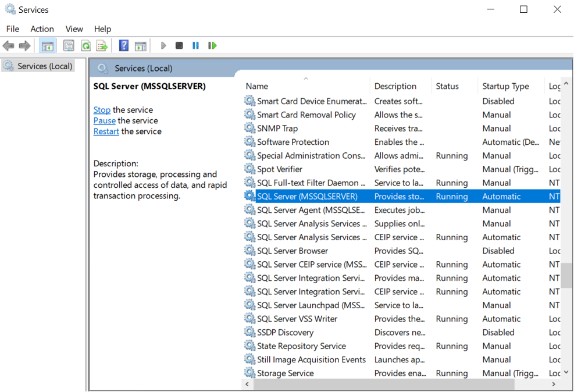The height and width of the screenshot is (392, 574).
Task: Select the SQL Server VSS Writer service
Action: [x=402, y=319]
